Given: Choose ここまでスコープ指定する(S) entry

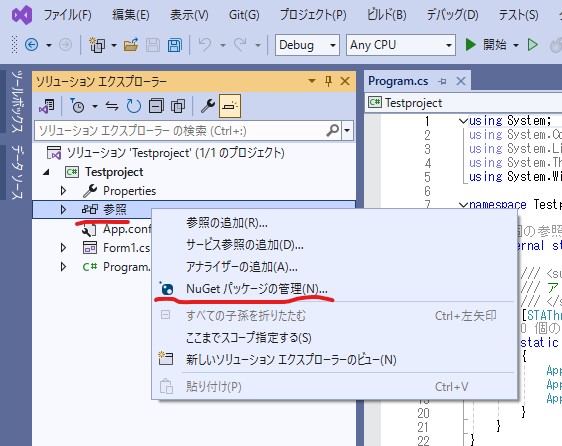Looking at the screenshot, I should (x=335, y=337).
